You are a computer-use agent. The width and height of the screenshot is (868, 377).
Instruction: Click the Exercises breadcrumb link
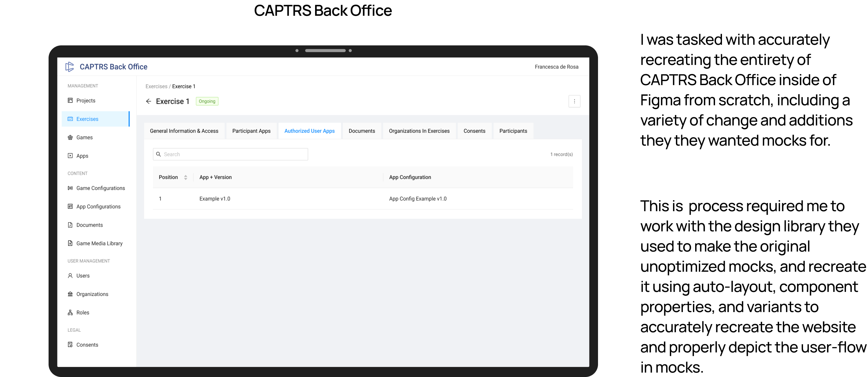pyautogui.click(x=156, y=86)
